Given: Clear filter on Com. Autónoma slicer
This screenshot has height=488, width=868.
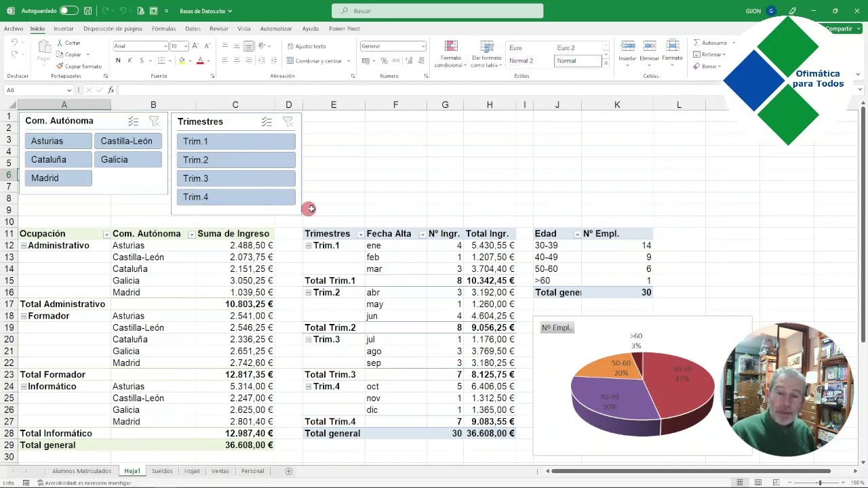Looking at the screenshot, I should [x=154, y=121].
